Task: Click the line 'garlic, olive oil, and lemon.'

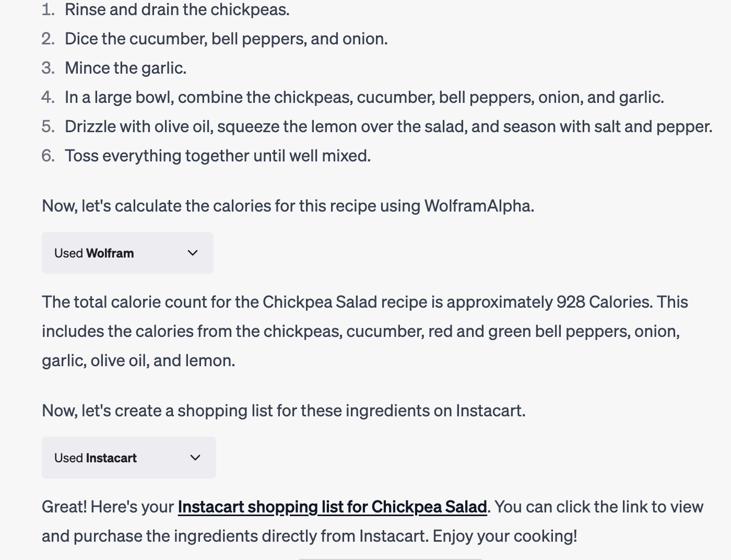Action: click(x=138, y=360)
